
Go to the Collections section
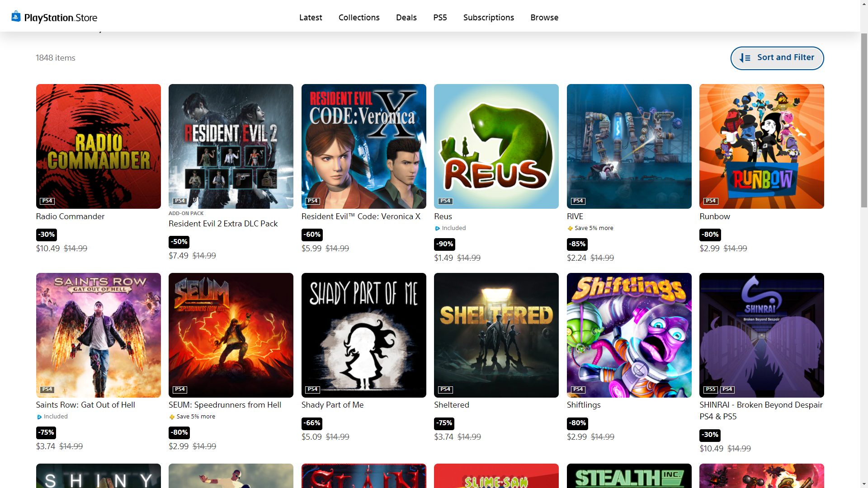pos(359,18)
